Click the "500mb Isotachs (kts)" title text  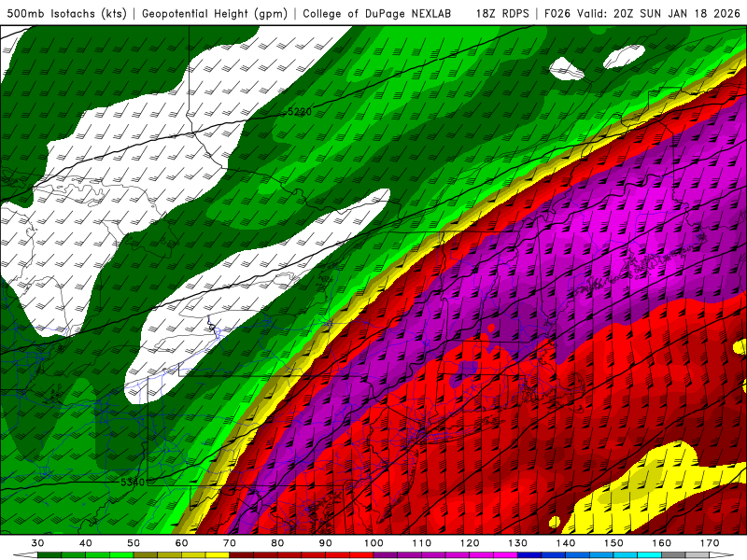pyautogui.click(x=66, y=13)
